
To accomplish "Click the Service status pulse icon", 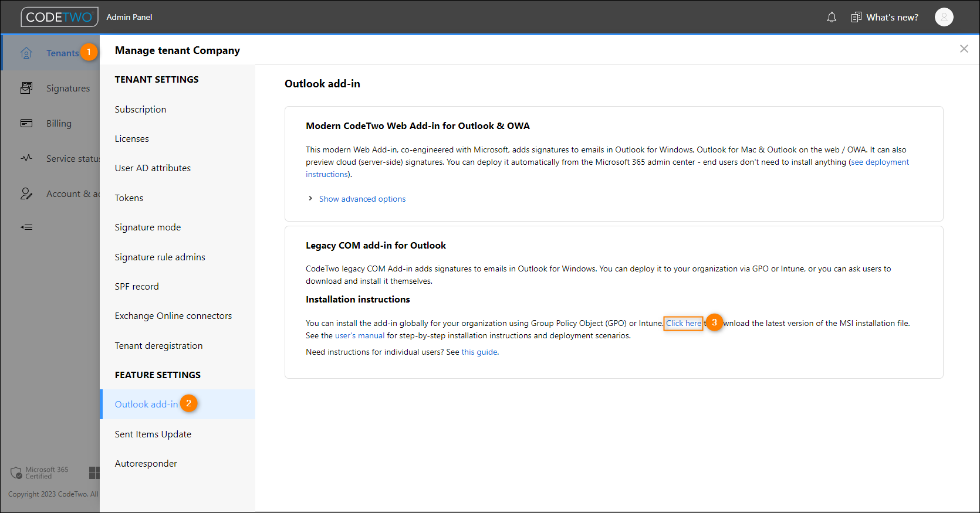I will (x=26, y=158).
